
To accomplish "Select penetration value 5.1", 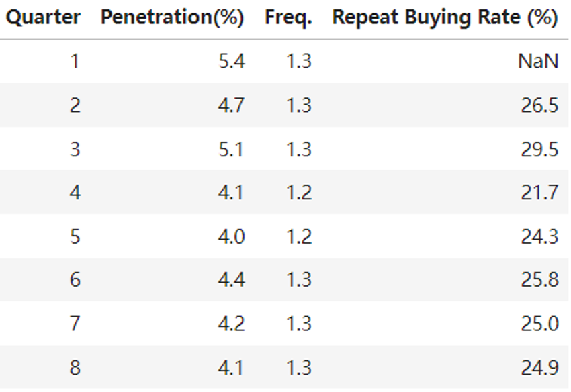I will pyautogui.click(x=231, y=149).
